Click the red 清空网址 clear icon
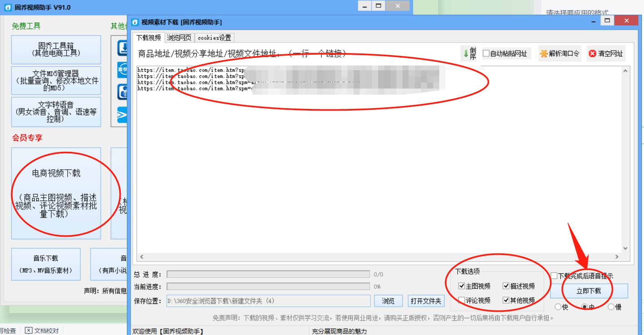Image resolution: width=644 pixels, height=335 pixels. coord(592,53)
